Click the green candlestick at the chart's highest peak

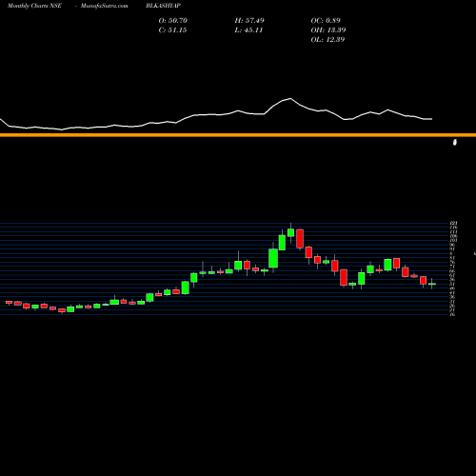(x=290, y=232)
